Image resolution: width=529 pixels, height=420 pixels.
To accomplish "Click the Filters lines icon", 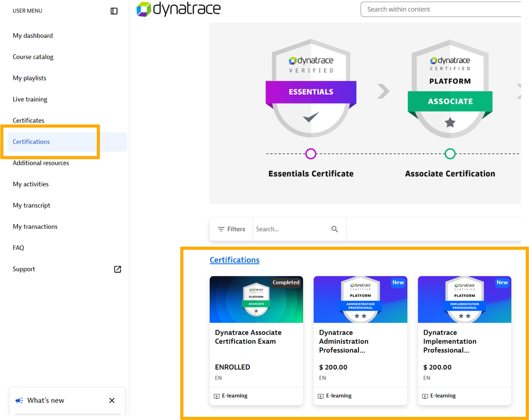I will [x=221, y=229].
